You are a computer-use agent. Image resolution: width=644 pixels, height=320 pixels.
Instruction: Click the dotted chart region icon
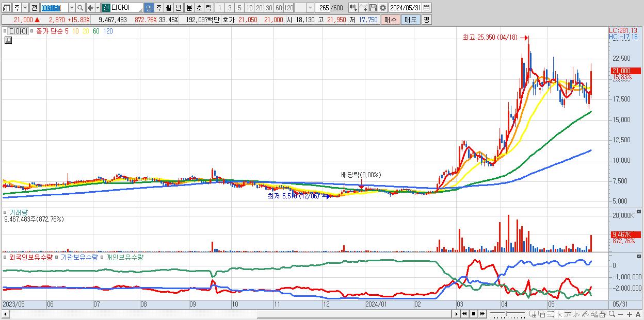point(550,314)
